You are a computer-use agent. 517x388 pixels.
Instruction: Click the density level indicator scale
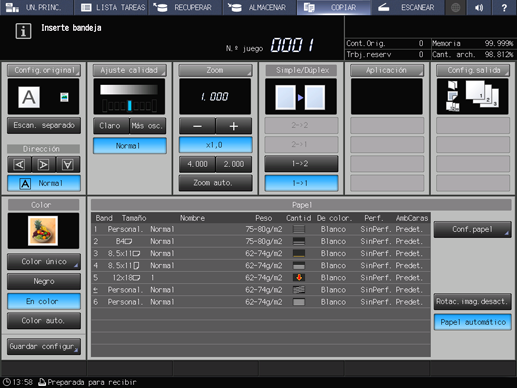point(129,106)
